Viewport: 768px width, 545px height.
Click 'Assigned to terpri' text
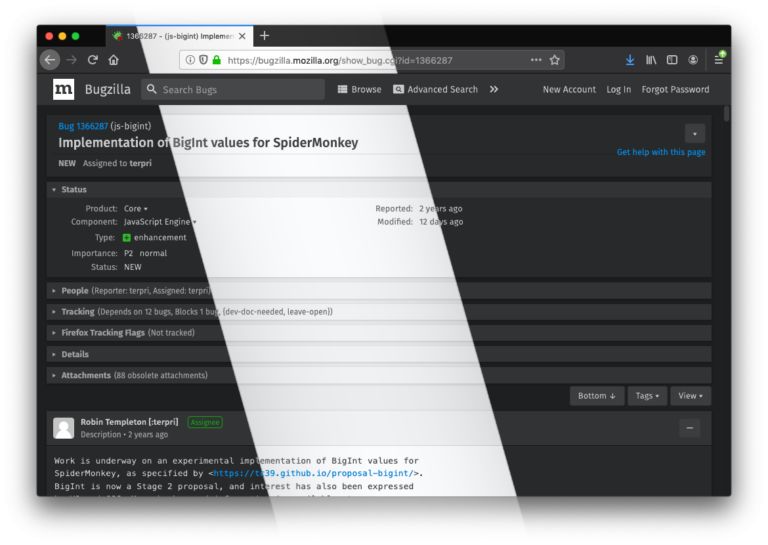coord(117,164)
